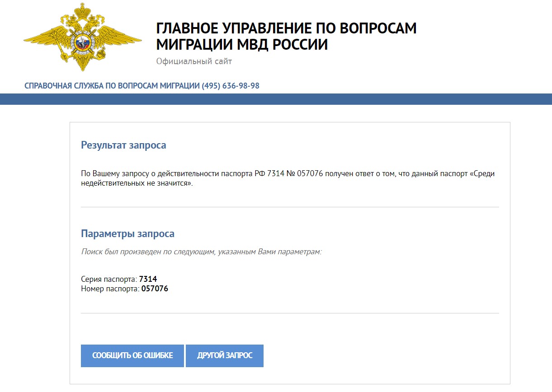Click the site title 'ГЛАВНОЕ УПРАВЛЕНИЕ ПО ВОПРОСАМ МИГРАЦИИ МВД РОССИИ'
Screen dimensions: 552x392
coord(287,36)
